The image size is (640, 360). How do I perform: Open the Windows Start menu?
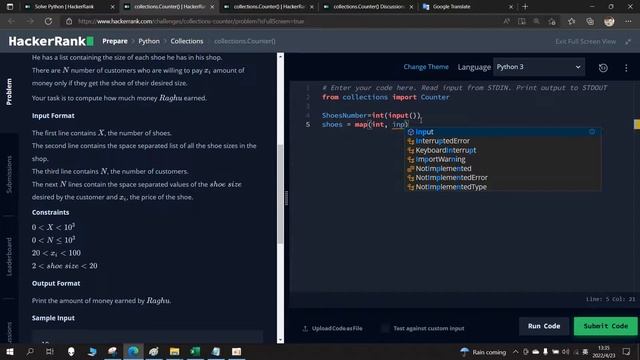click(x=10, y=351)
